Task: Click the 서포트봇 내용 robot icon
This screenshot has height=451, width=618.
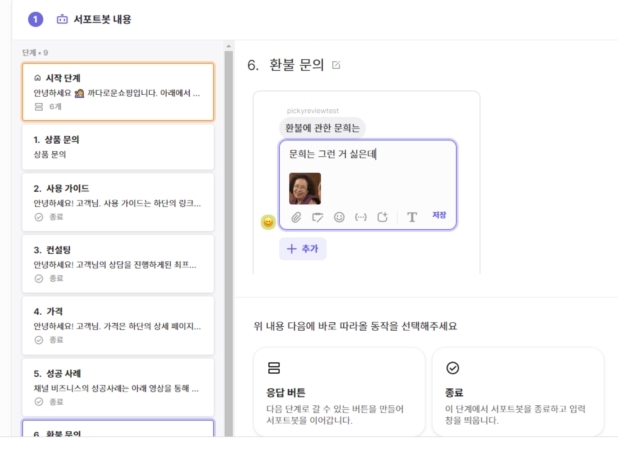Action: [62, 19]
